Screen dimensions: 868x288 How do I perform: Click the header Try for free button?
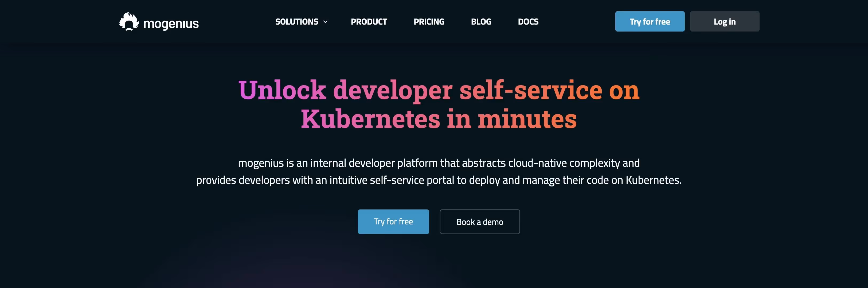pos(650,22)
